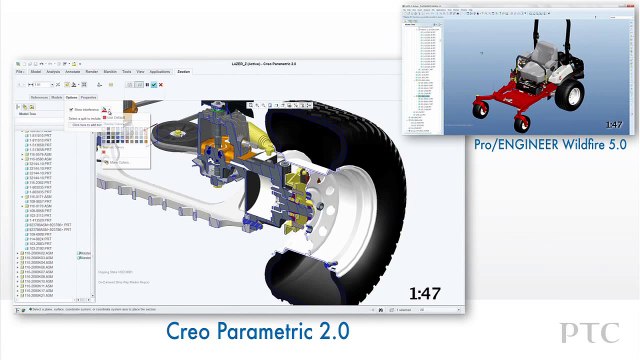The width and height of the screenshot is (640, 360).
Task: Pick the dark blue swatch in bottom row
Action: [x=122, y=142]
